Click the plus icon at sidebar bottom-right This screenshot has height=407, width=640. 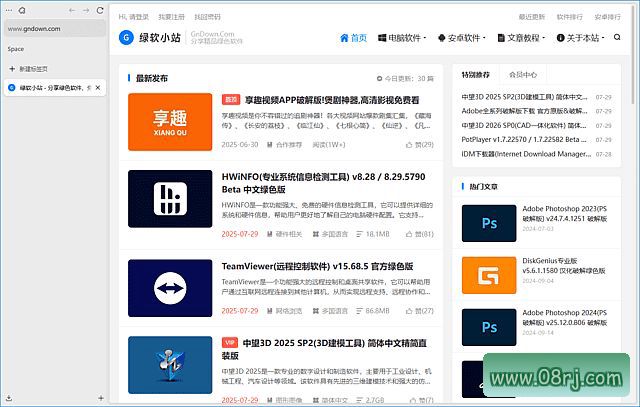(100, 398)
